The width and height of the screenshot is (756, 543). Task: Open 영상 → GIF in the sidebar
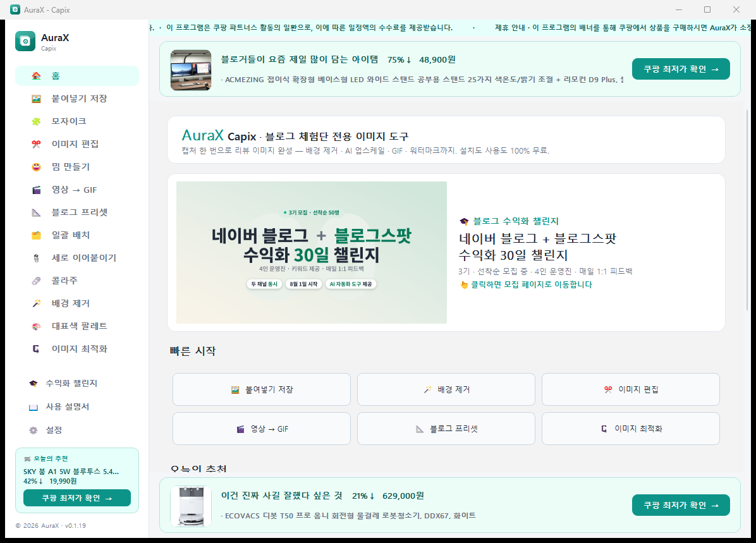pos(77,190)
